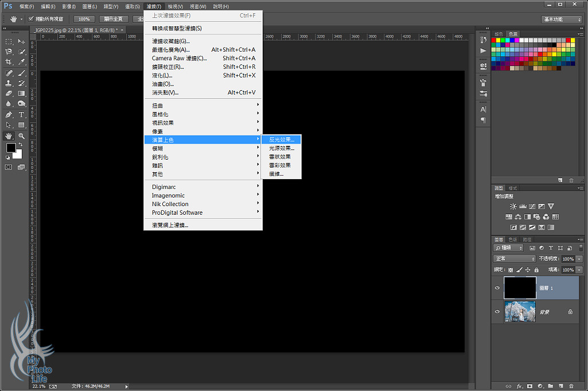Select the Zoom magnifier tool

click(x=21, y=136)
